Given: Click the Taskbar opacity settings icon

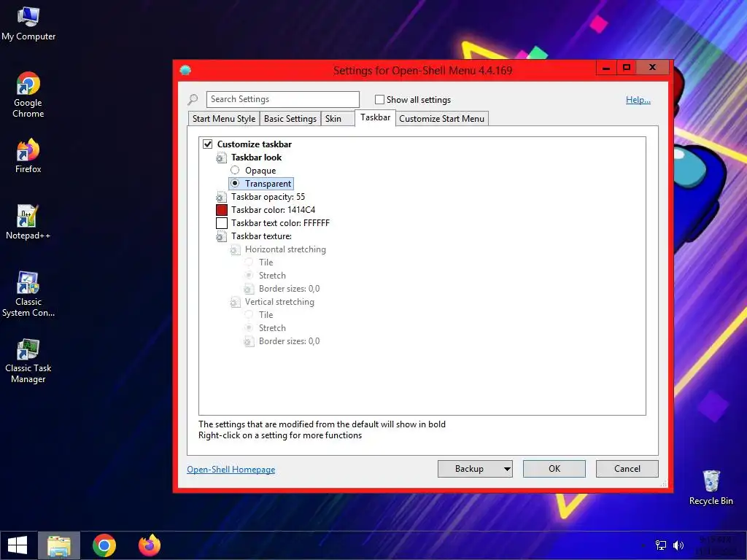Looking at the screenshot, I should coord(221,197).
